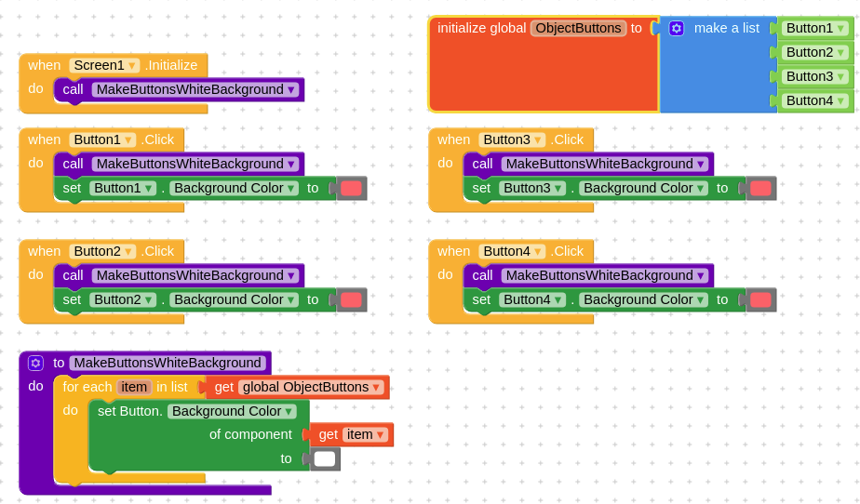This screenshot has height=504, width=860.
Task: Click the red color swatch in the Button1 set block
Action: [x=351, y=189]
